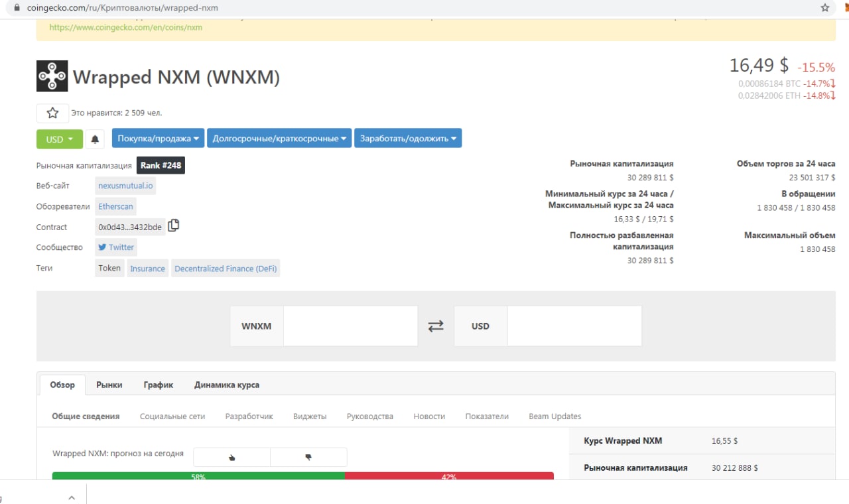Swap WNXM and USD converter arrows
This screenshot has width=849, height=504.
click(436, 326)
